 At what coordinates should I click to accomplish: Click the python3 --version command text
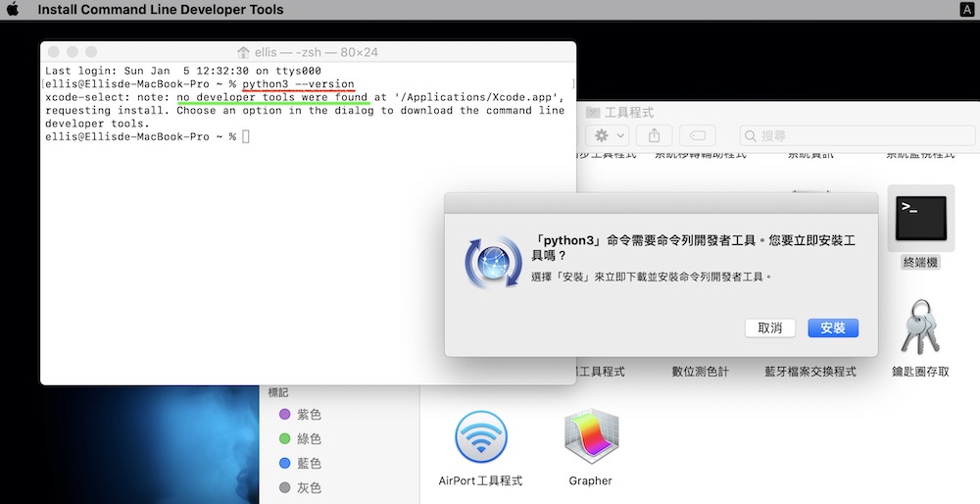click(298, 83)
